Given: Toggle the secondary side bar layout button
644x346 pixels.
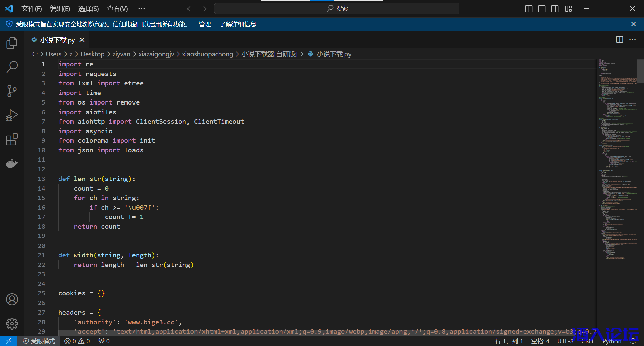Looking at the screenshot, I should [555, 9].
